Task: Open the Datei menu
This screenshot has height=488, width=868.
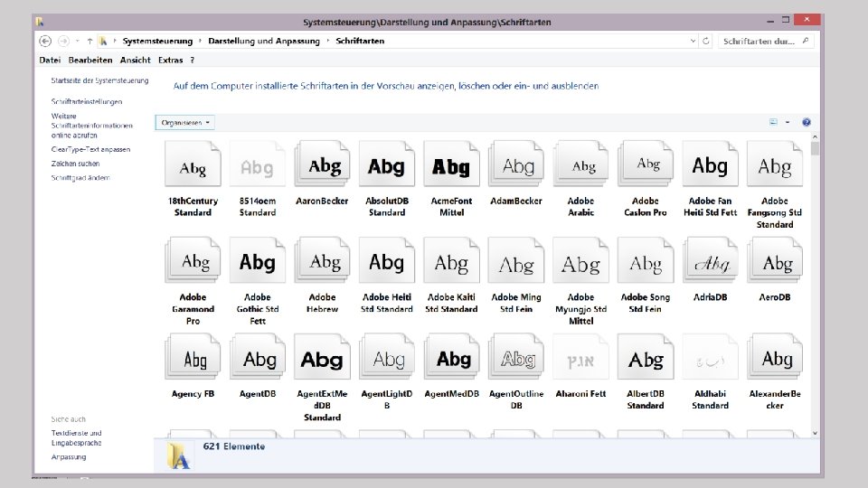Action: (x=50, y=60)
